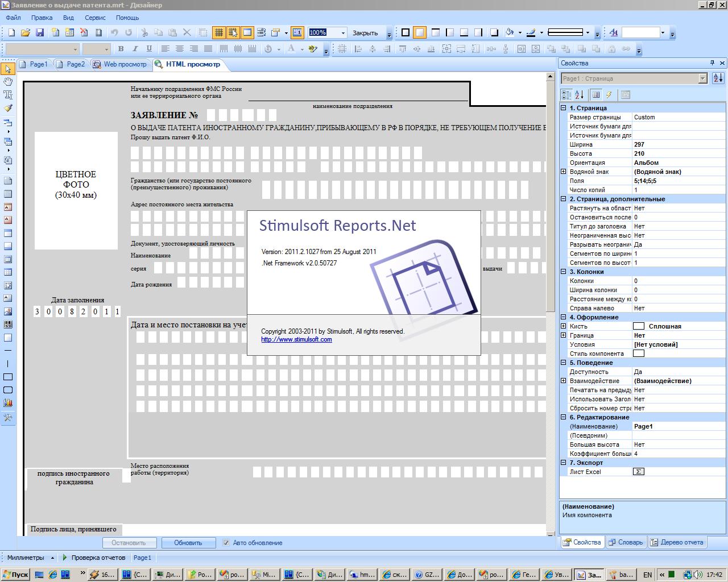
Task: Pick the Copy Style brush tool
Action: [8, 108]
